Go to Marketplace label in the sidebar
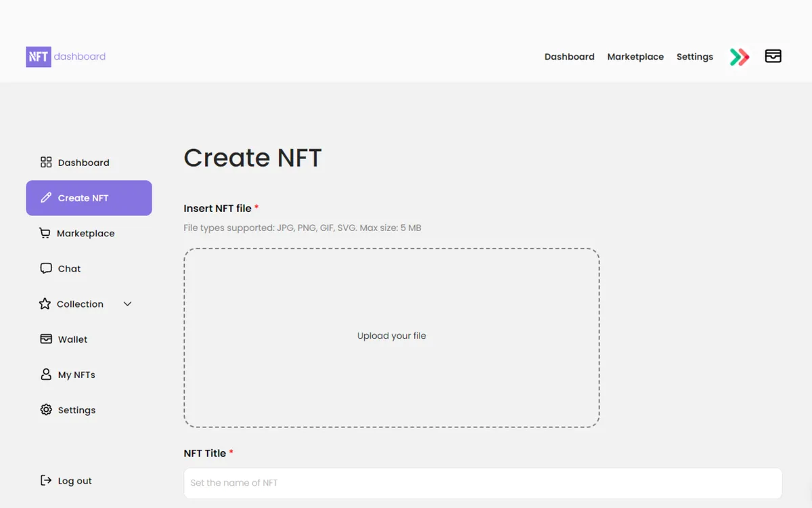Image resolution: width=812 pixels, height=508 pixels. tap(86, 233)
